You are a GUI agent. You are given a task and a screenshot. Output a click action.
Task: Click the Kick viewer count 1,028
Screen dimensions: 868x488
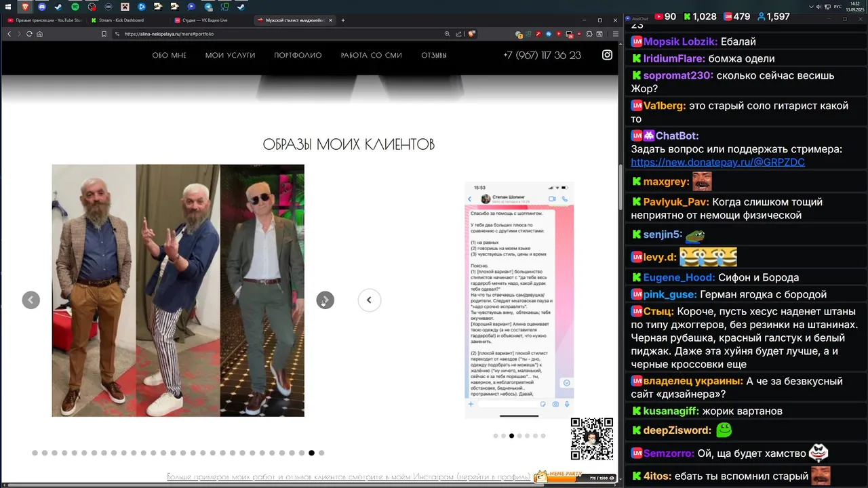pyautogui.click(x=700, y=17)
